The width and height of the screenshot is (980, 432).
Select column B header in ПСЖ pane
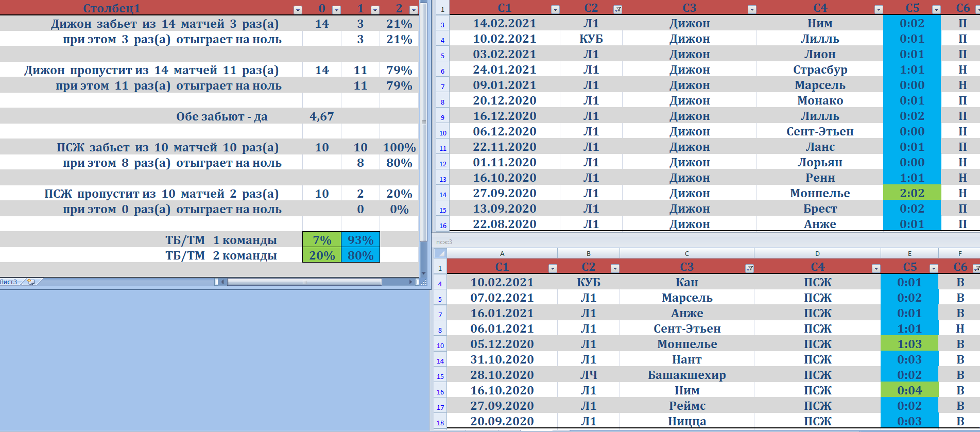589,253
